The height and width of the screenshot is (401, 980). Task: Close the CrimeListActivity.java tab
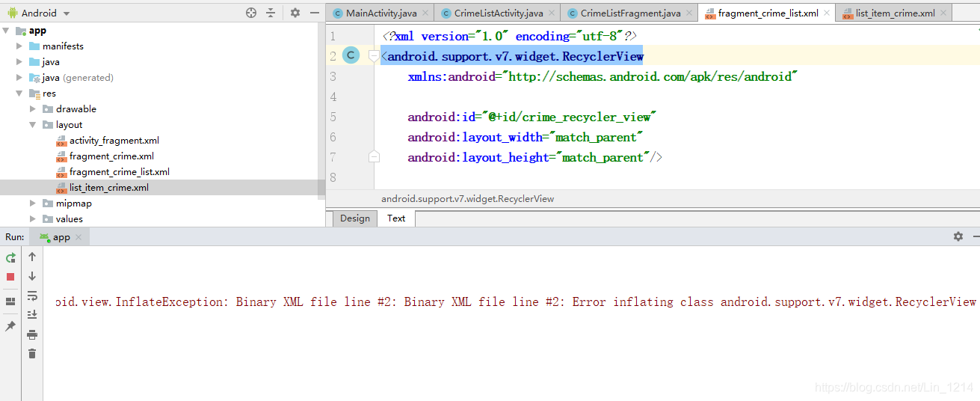click(552, 13)
